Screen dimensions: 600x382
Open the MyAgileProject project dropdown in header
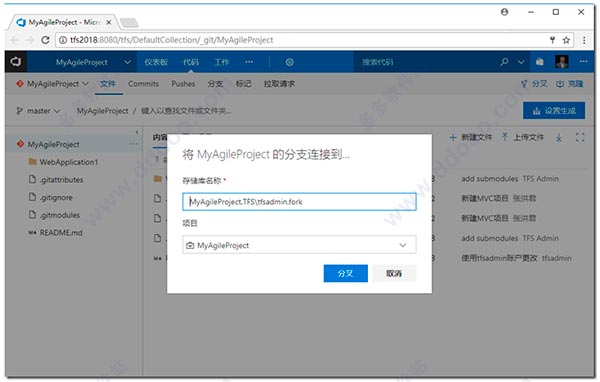coord(93,62)
